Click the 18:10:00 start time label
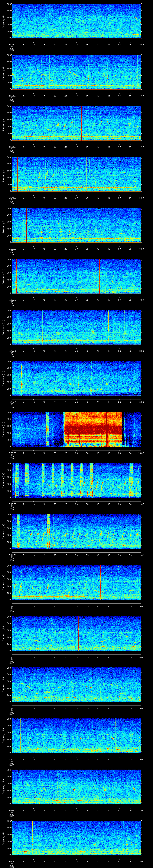The height and width of the screenshot is (868, 153). click(12, 504)
